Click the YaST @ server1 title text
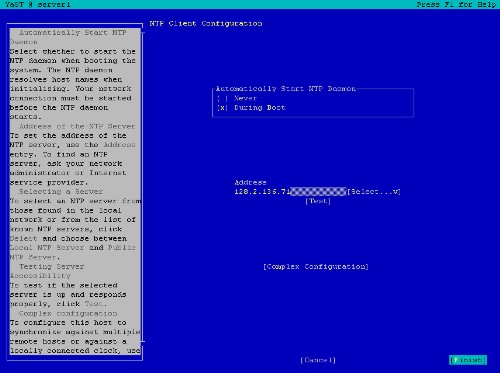Image resolution: width=500 pixels, height=373 pixels. 38,5
